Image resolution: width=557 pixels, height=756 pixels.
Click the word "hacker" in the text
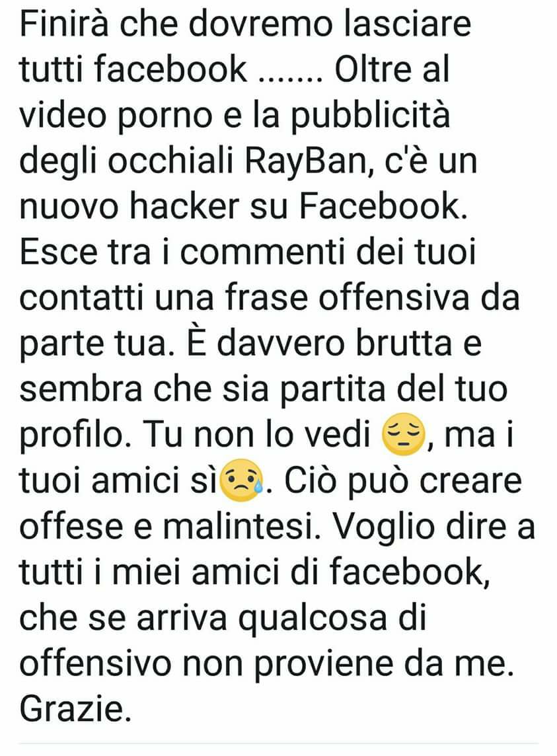click(x=184, y=206)
